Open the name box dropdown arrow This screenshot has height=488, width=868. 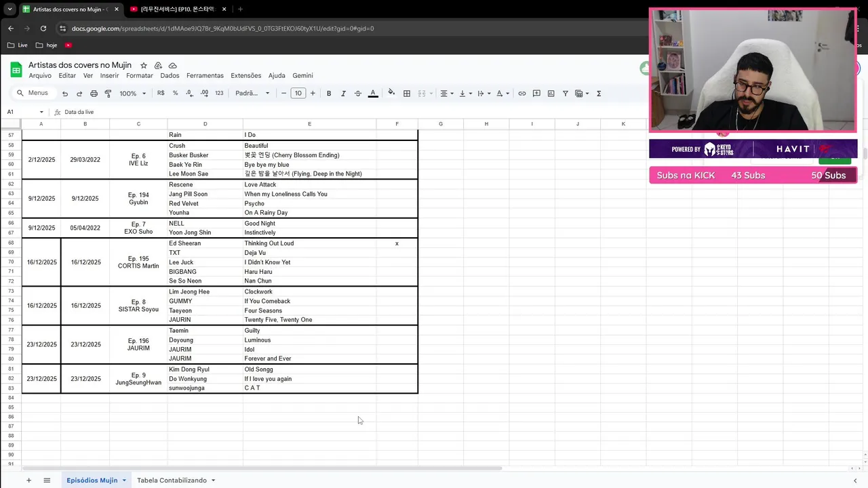(x=41, y=112)
